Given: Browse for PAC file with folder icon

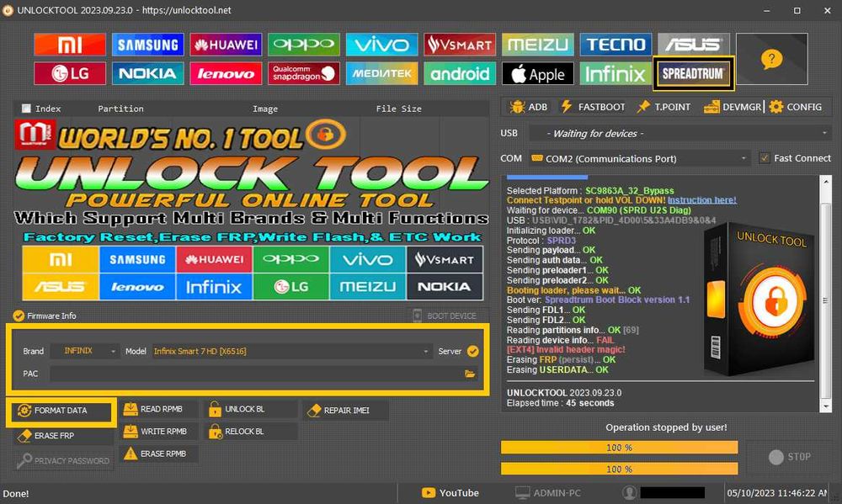Looking at the screenshot, I should click(470, 374).
